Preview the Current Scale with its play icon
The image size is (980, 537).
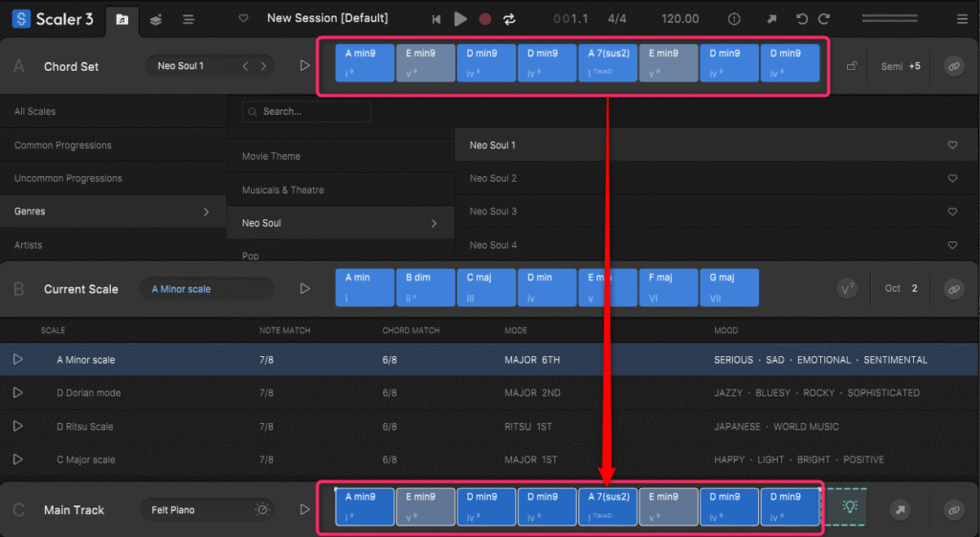[x=305, y=288]
